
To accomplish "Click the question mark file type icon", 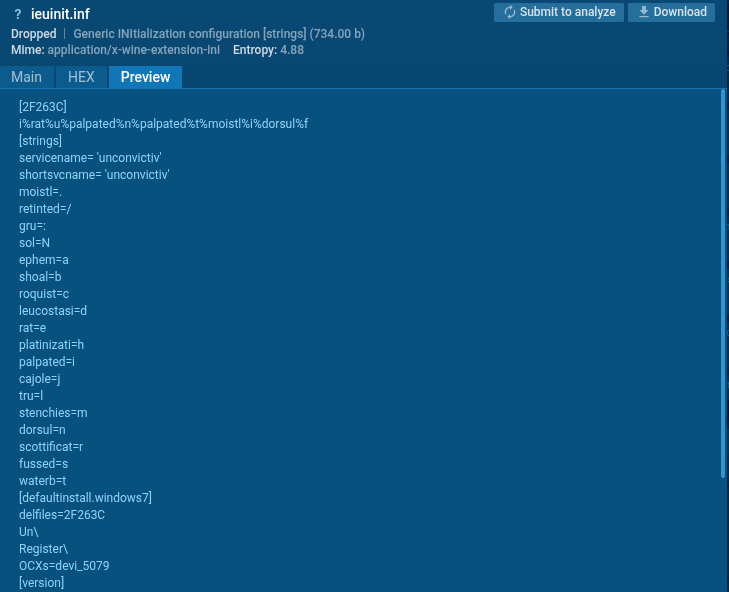I will [18, 14].
